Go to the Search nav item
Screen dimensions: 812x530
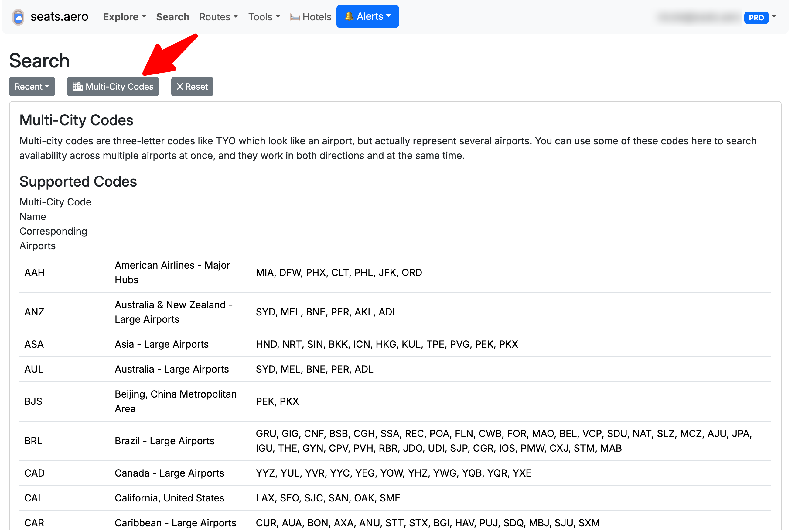point(173,17)
